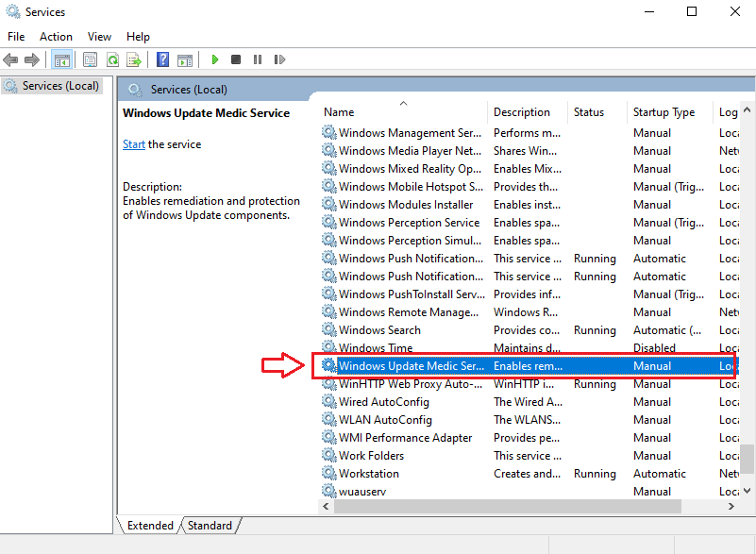Click the gear icon of Windows Mixed Reality row
The image size is (756, 554).
(328, 168)
